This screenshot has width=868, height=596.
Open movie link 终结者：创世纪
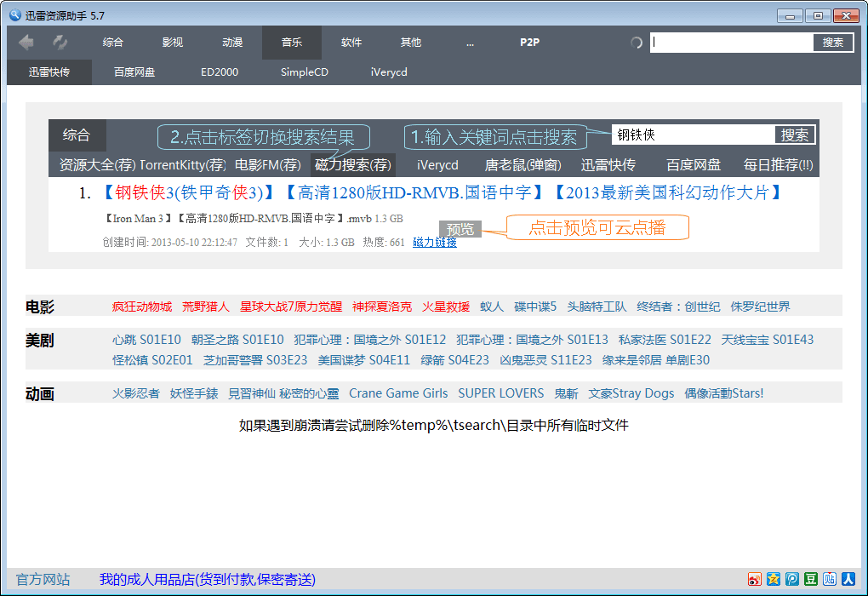point(678,307)
